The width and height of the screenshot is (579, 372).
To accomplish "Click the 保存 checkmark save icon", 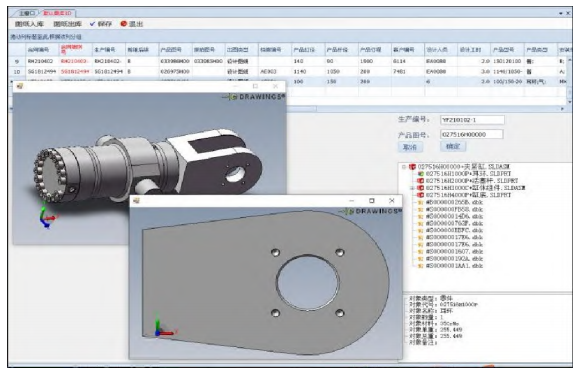I will tap(92, 24).
